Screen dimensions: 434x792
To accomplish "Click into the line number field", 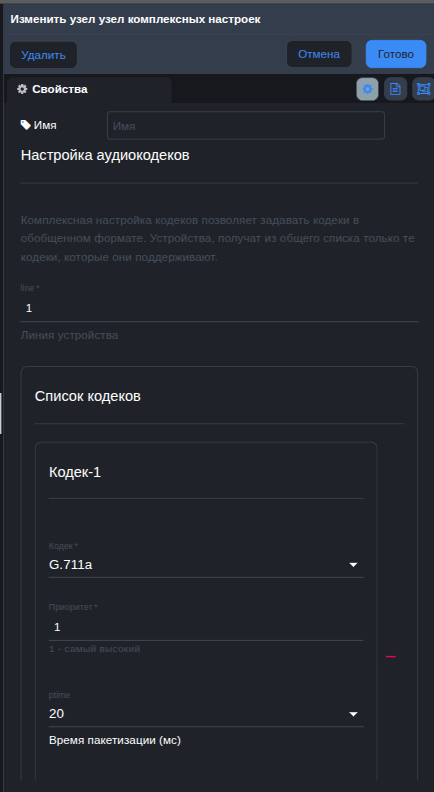I will click(x=219, y=308).
